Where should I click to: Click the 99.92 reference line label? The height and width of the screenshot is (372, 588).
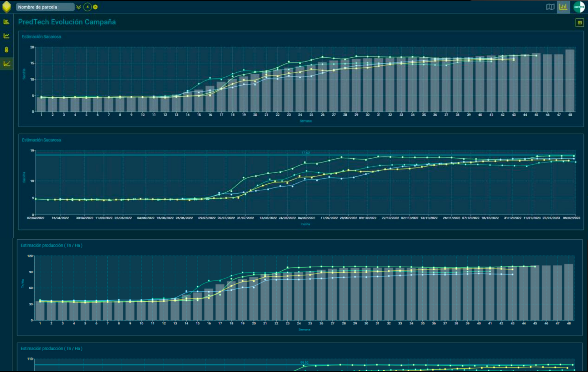[304, 363]
